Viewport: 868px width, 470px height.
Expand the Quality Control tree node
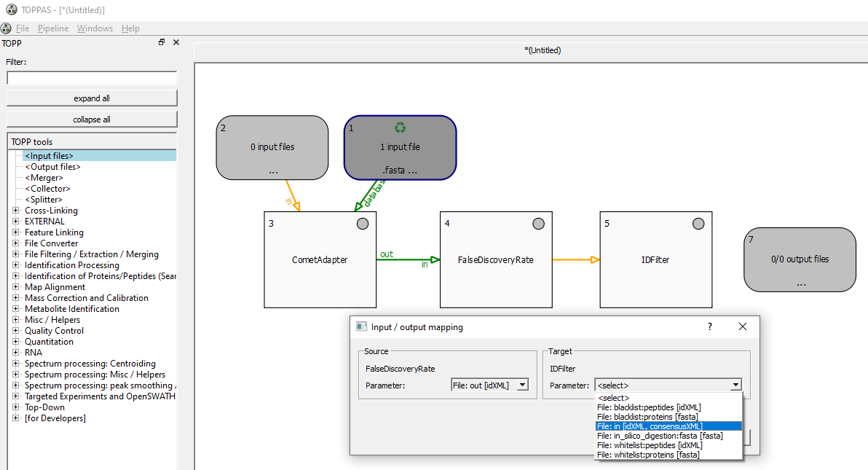click(x=16, y=331)
